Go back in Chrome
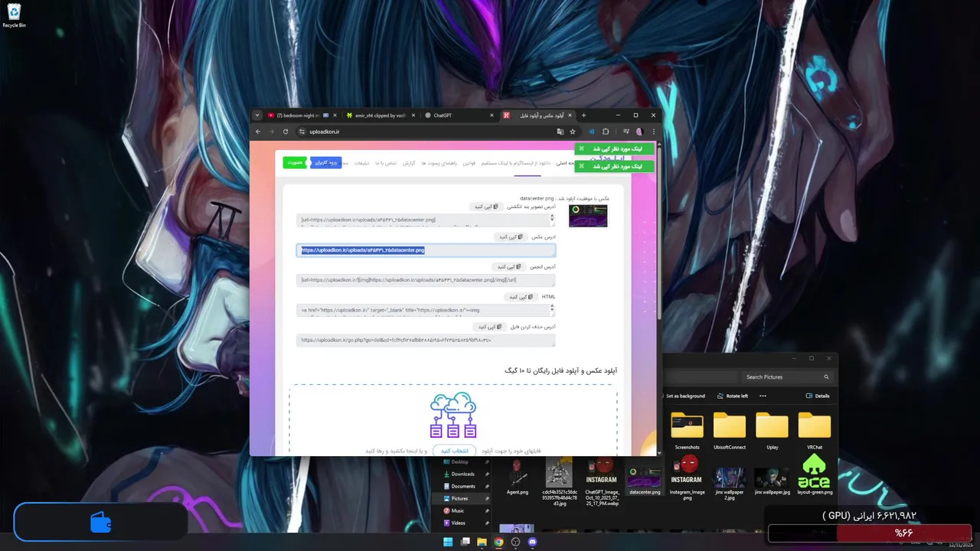This screenshot has height=551, width=980. 257,132
